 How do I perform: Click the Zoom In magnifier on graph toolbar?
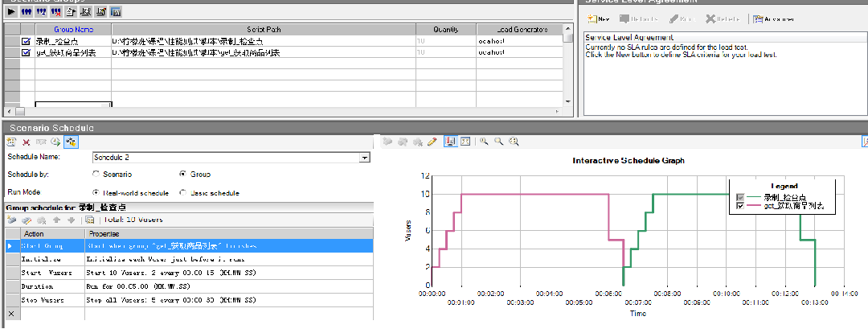point(485,142)
